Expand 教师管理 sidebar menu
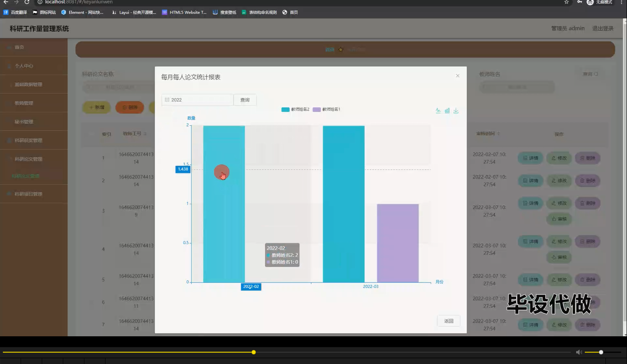Image resolution: width=627 pixels, height=364 pixels. (34, 103)
